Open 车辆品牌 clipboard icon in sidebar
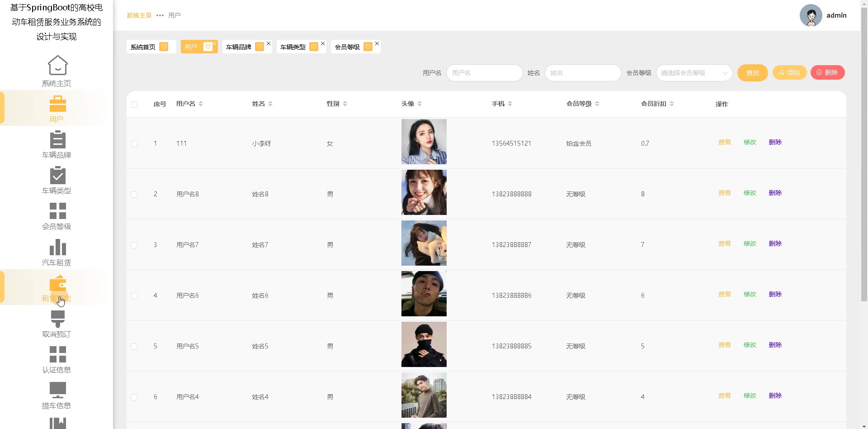The height and width of the screenshot is (429, 868). [x=57, y=139]
